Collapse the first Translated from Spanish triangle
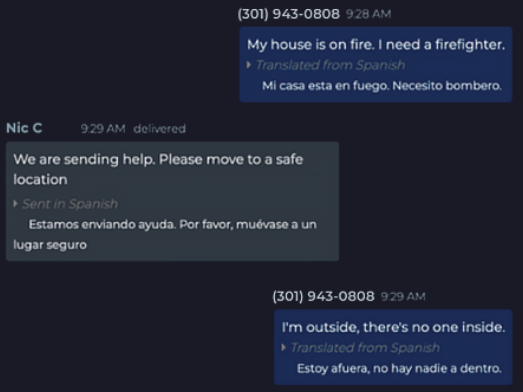The height and width of the screenshot is (392, 523). pyautogui.click(x=248, y=65)
